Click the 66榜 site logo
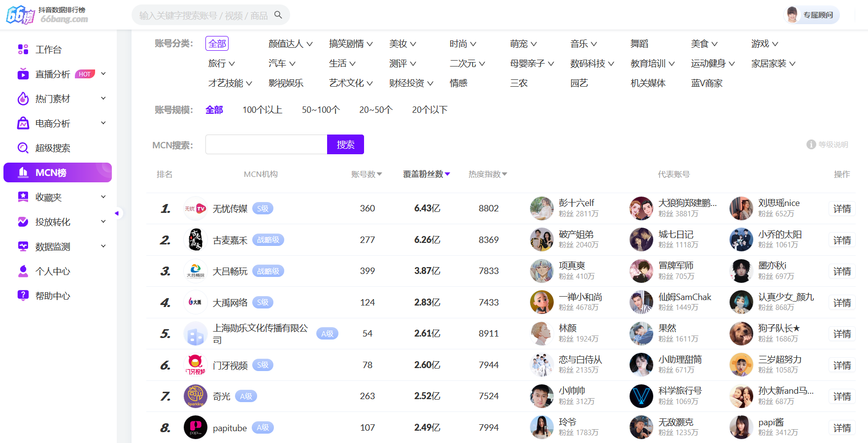The width and height of the screenshot is (868, 443). (47, 15)
